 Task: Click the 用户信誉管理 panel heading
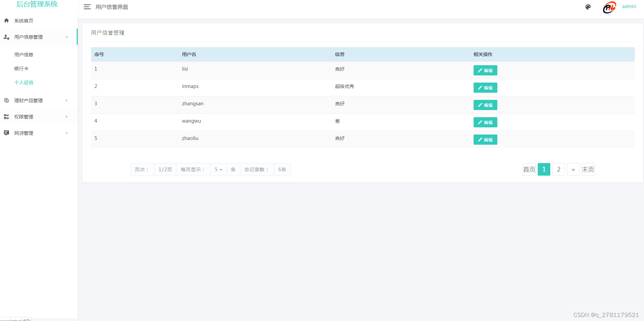coord(108,33)
